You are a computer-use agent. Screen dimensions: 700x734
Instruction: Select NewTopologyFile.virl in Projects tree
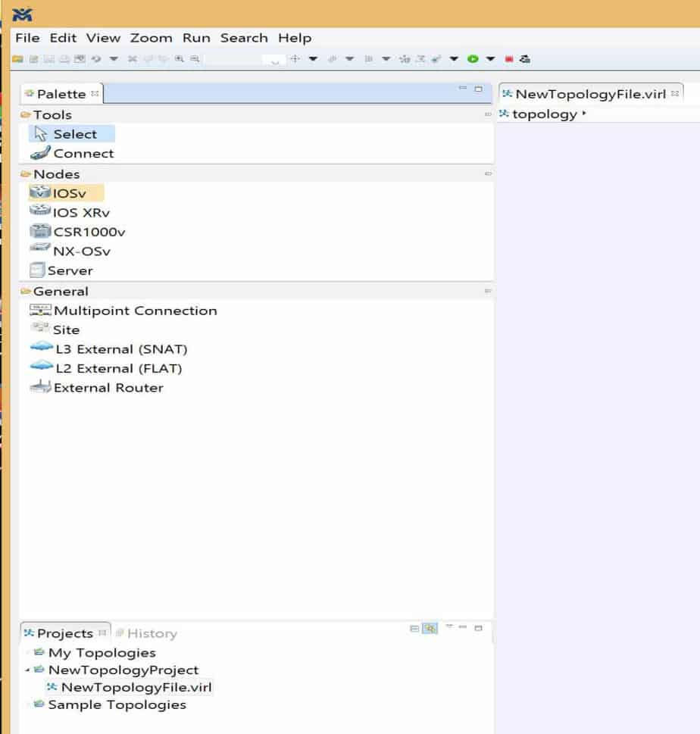(x=130, y=687)
